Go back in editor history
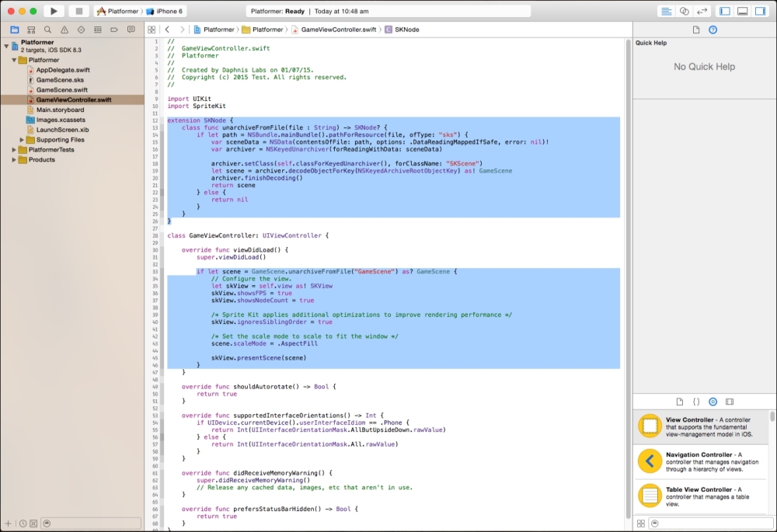Screen dimensions: 777x532 [168, 30]
